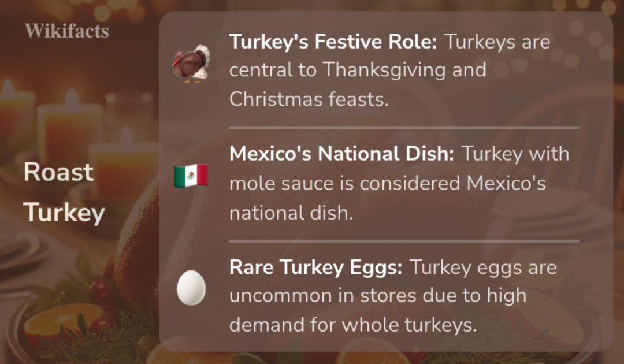Select the "Rare Turkey Eggs:" heading
Image resolution: width=624 pixels, height=364 pixels.
click(x=315, y=268)
